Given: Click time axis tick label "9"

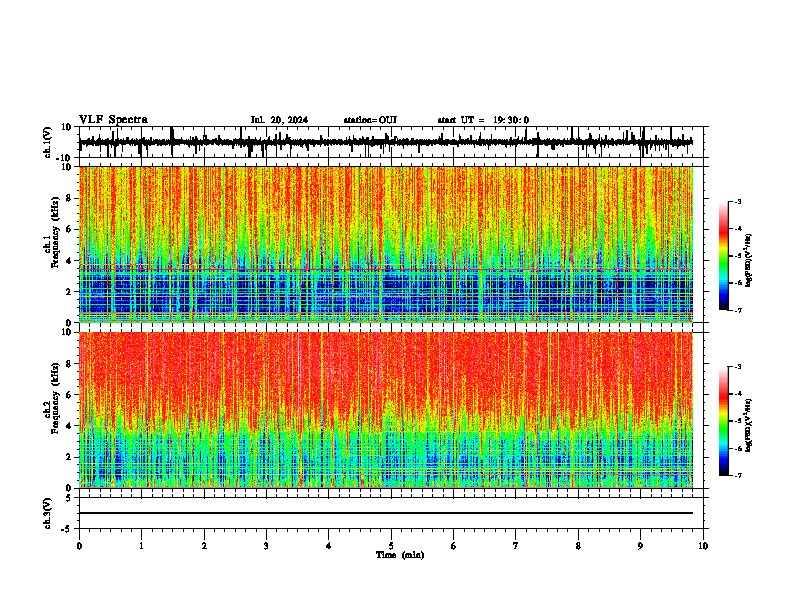Looking at the screenshot, I should [x=640, y=546].
